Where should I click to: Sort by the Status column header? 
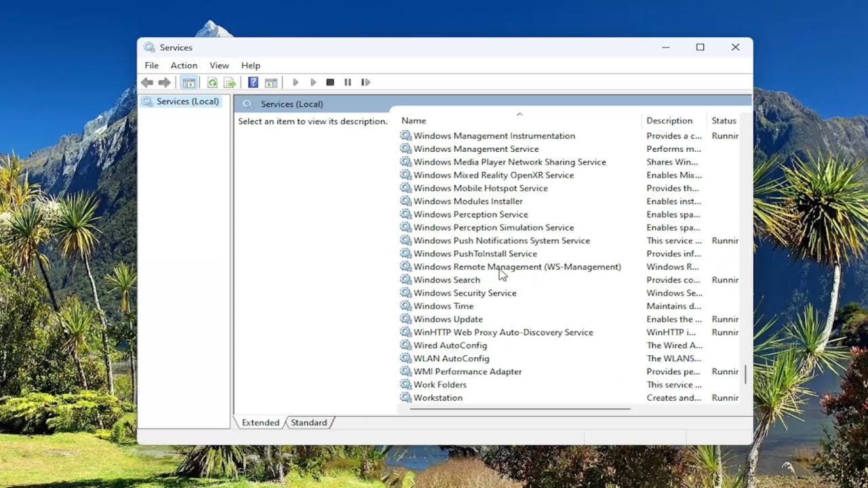[x=724, y=121]
